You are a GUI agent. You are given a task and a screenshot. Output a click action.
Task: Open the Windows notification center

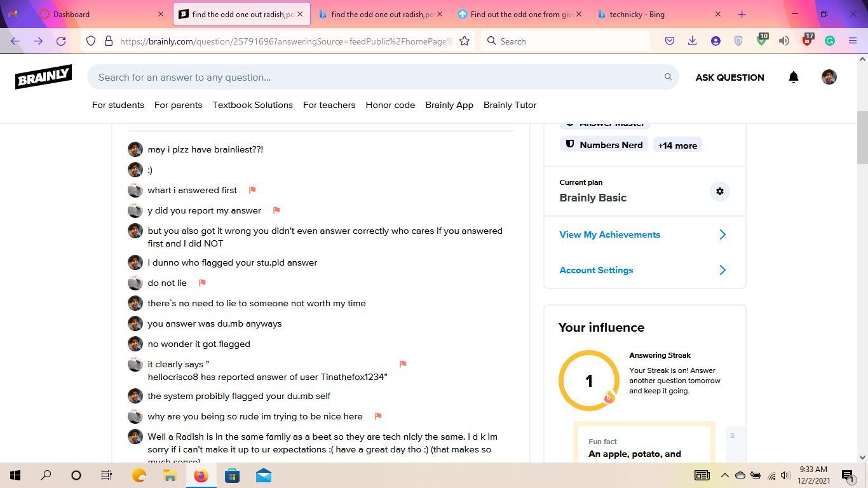coord(848,475)
